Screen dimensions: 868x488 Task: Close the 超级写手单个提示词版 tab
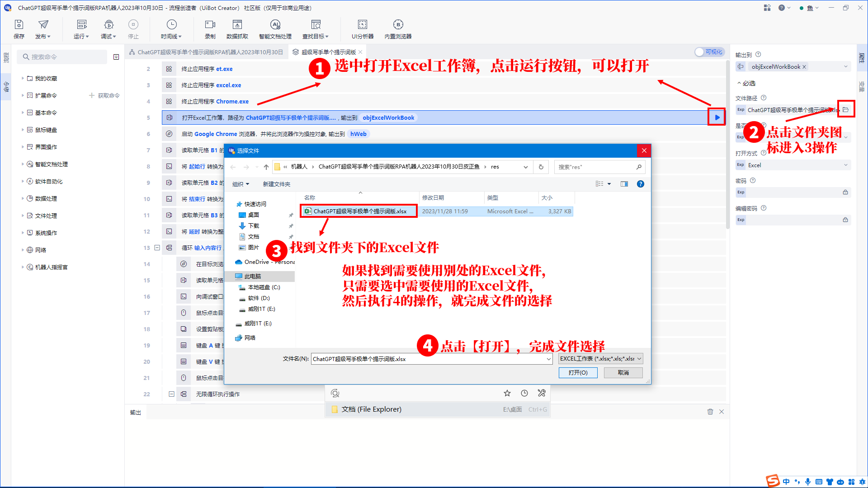pyautogui.click(x=360, y=52)
